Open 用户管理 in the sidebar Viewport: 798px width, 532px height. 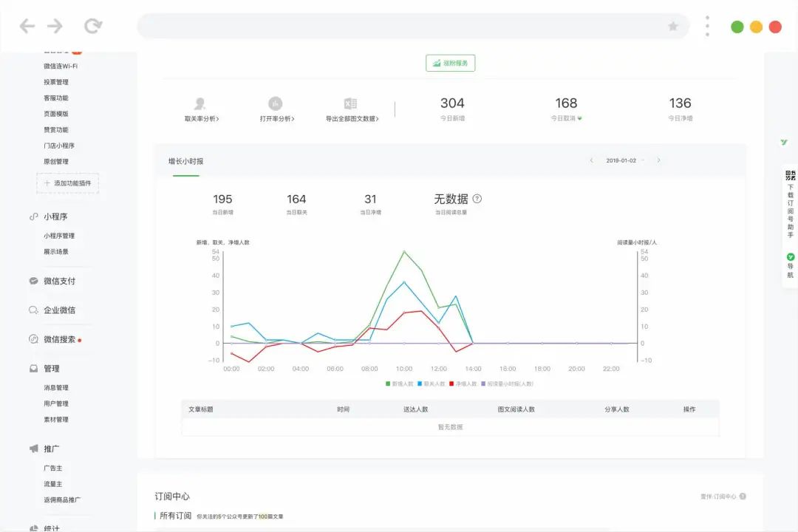click(x=56, y=403)
